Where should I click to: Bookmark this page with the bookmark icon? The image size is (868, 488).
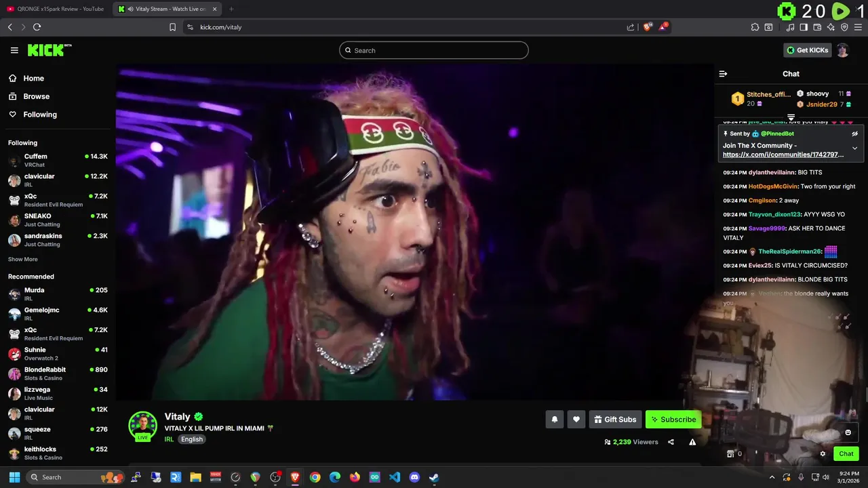click(x=172, y=27)
